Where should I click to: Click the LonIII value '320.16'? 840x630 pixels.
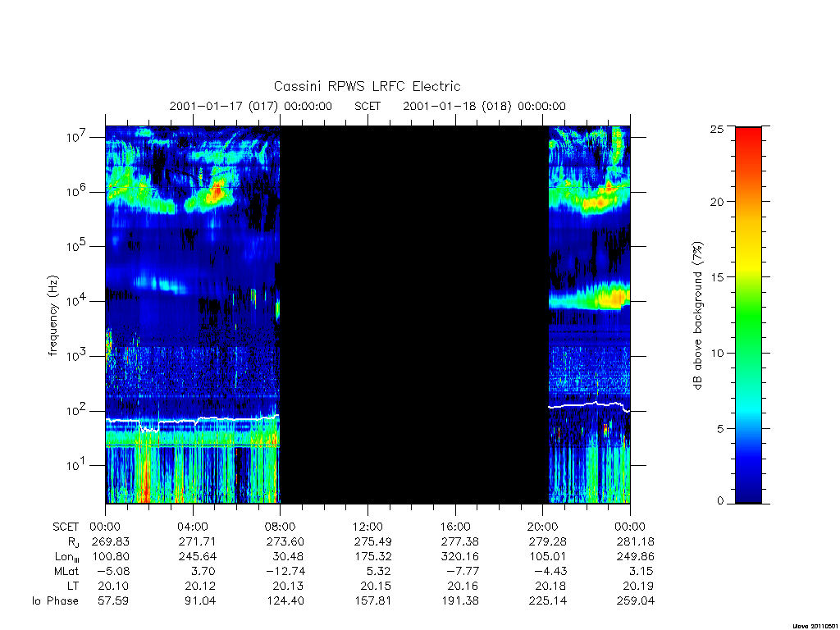tap(460, 557)
